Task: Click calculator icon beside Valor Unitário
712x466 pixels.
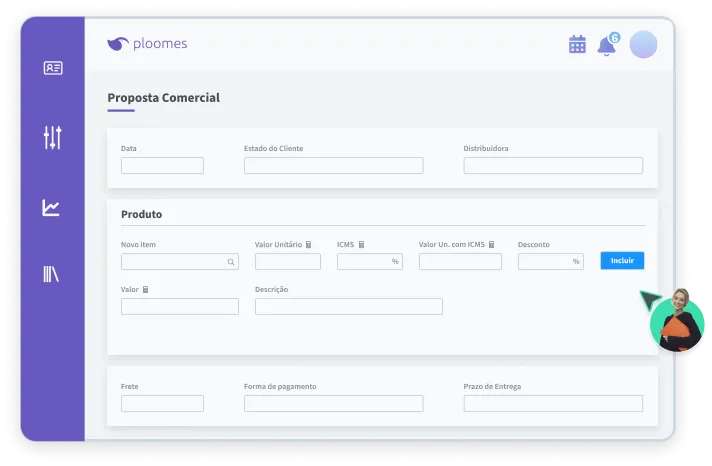Action: [308, 245]
